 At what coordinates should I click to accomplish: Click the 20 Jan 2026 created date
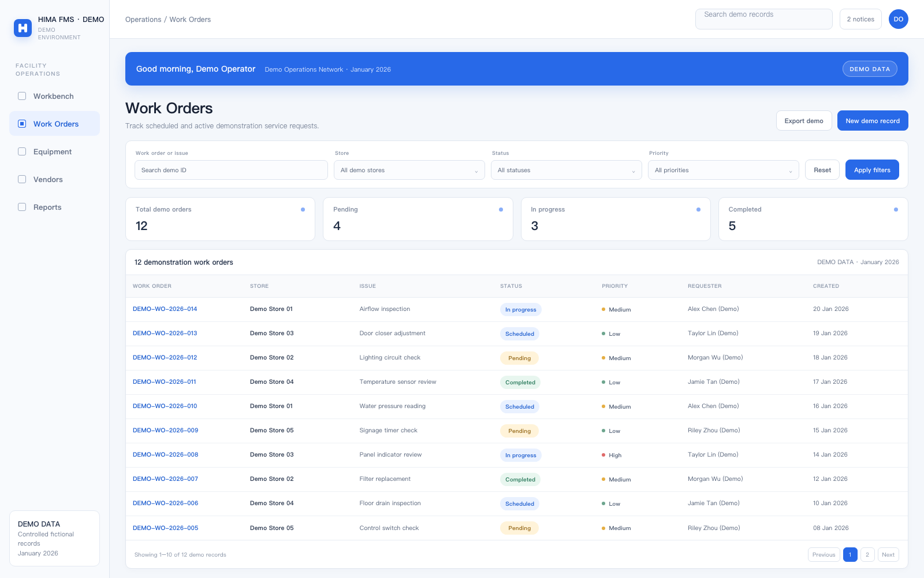click(831, 309)
